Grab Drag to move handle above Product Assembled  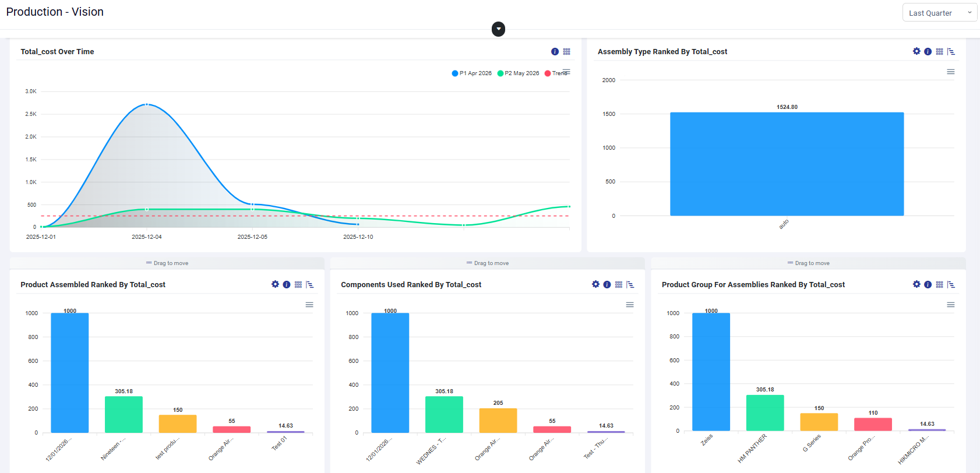167,263
